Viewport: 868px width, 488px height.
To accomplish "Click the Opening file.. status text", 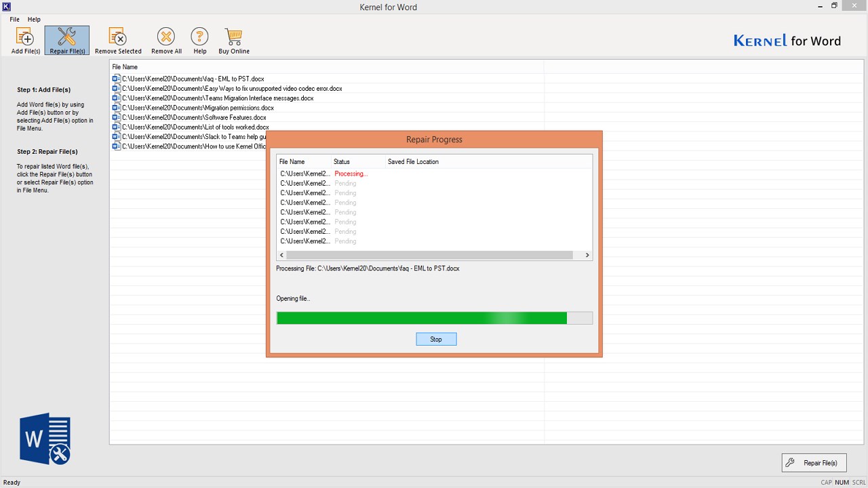I will point(293,298).
